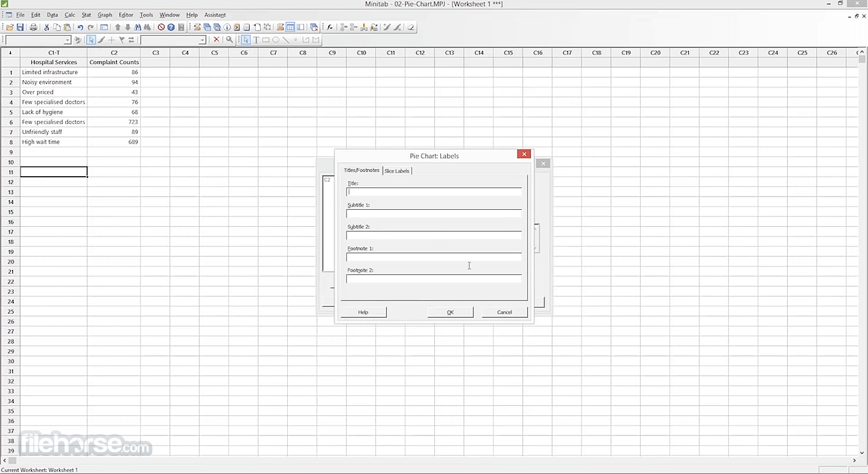Click the Save Project disk icon
Image resolution: width=868 pixels, height=474 pixels.
pyautogui.click(x=20, y=27)
